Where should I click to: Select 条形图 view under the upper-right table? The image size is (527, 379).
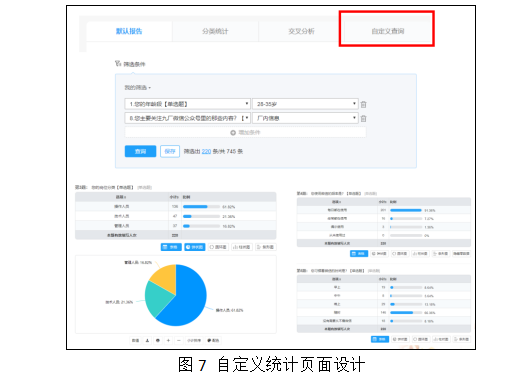441,253
